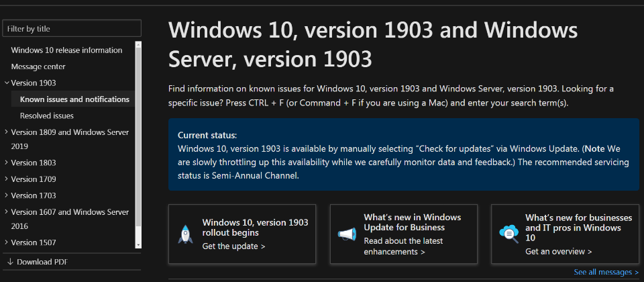This screenshot has width=644, height=282.
Task: Open the Version 1803 entry
Action: tap(34, 162)
